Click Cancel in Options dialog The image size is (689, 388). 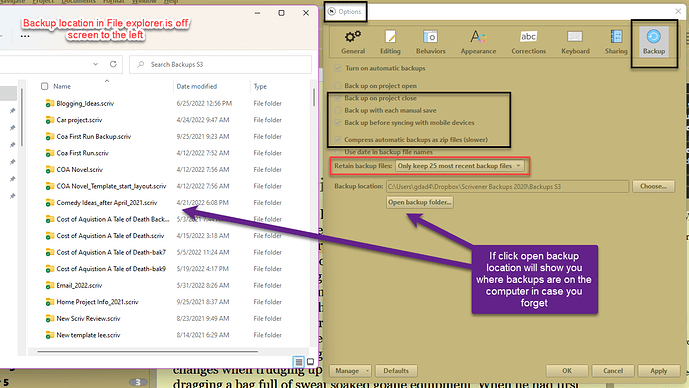tap(613, 371)
